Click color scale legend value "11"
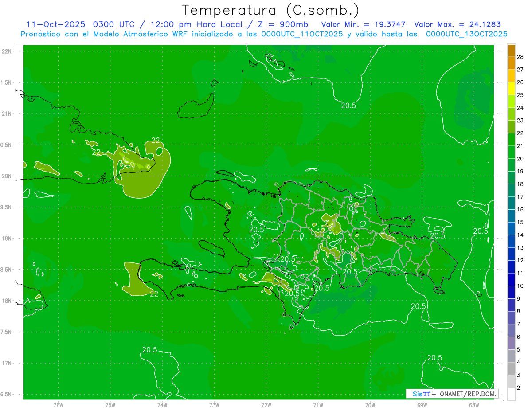532x411 pixels. pos(520,273)
